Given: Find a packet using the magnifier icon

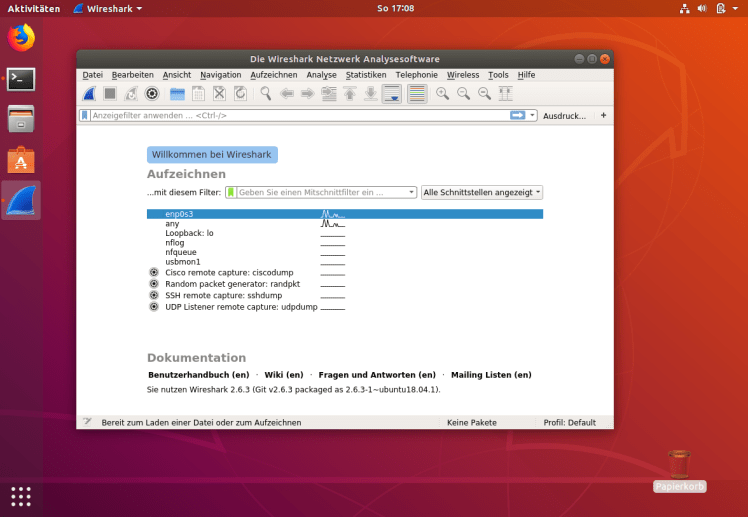Looking at the screenshot, I should click(x=266, y=93).
